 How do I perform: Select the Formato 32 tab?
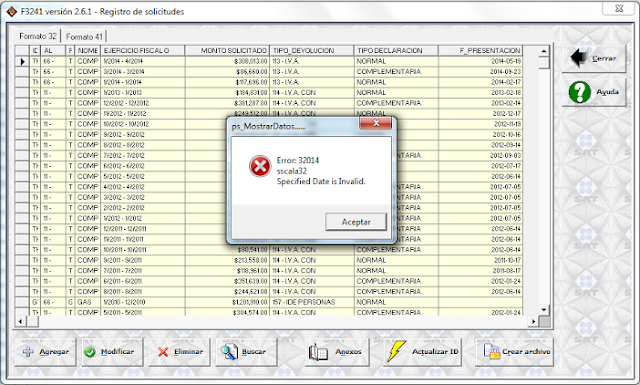38,36
